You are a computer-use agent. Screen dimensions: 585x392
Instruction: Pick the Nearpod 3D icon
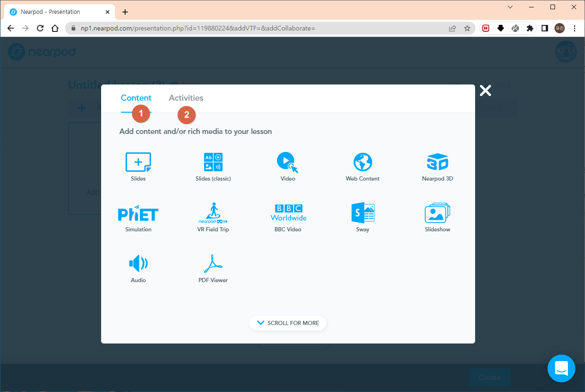pyautogui.click(x=437, y=167)
